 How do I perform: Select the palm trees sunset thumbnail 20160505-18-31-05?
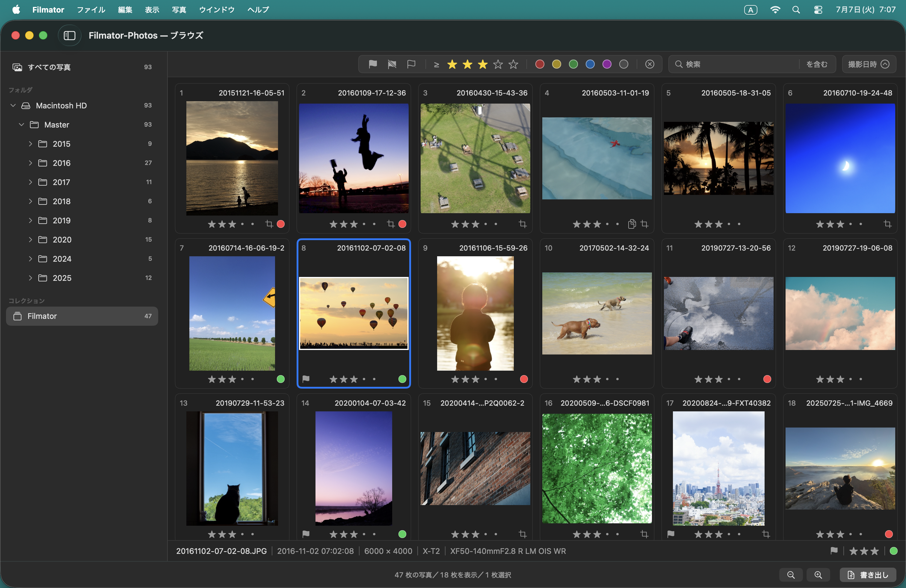[x=718, y=158]
